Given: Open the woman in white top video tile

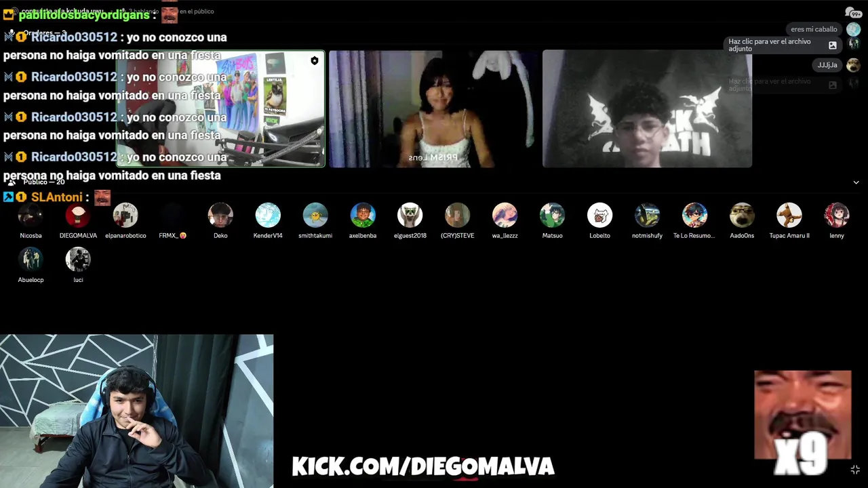Looking at the screenshot, I should (x=434, y=108).
